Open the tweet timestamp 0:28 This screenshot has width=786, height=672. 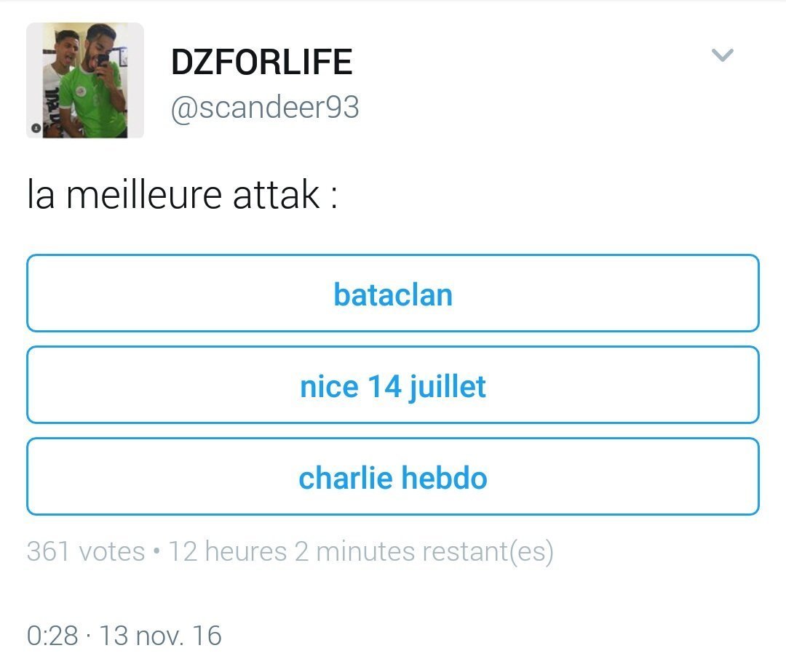click(x=52, y=636)
